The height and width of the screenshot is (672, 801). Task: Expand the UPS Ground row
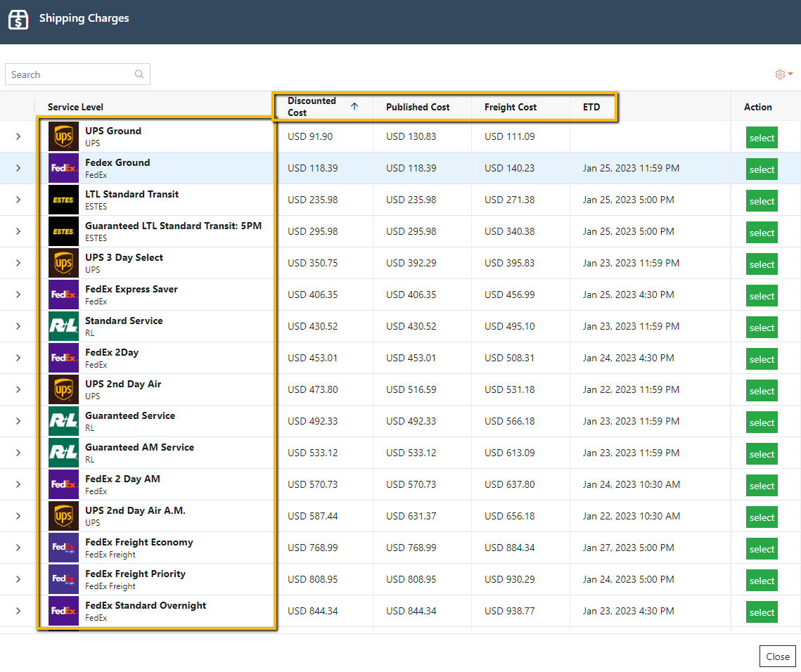[x=18, y=136]
